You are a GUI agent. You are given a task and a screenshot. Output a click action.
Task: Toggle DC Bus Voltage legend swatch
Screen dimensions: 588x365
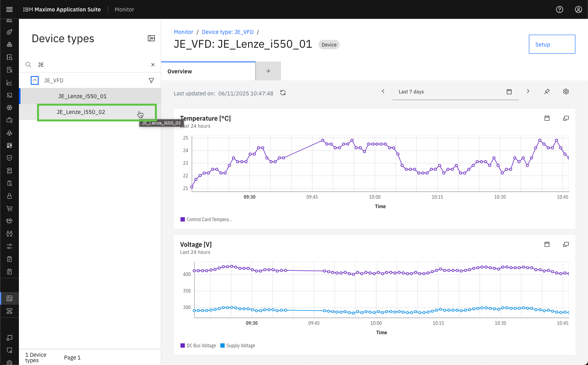(182, 346)
